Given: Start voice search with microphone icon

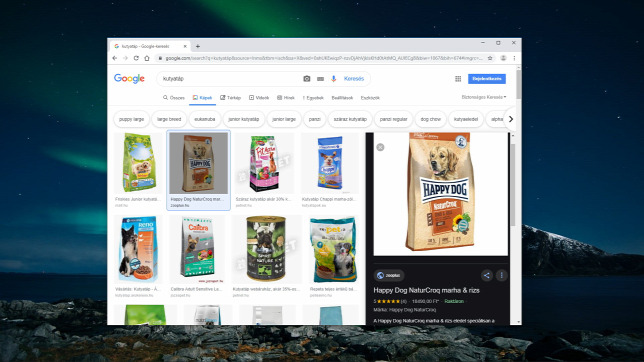Looking at the screenshot, I should tap(334, 78).
